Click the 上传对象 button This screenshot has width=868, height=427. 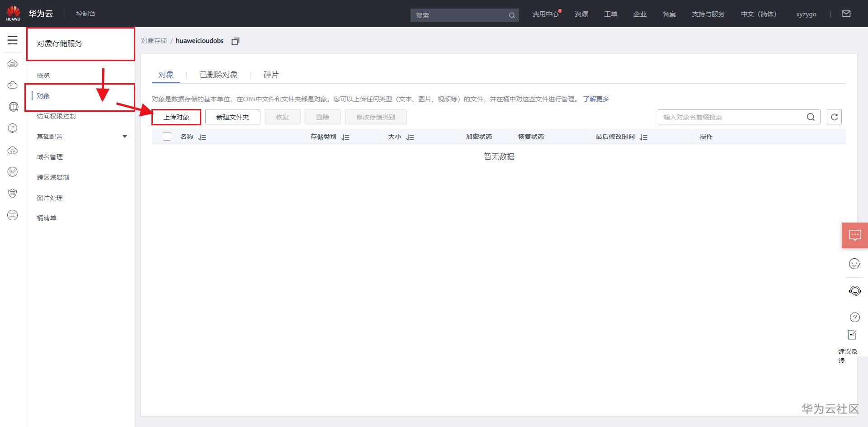pos(176,117)
